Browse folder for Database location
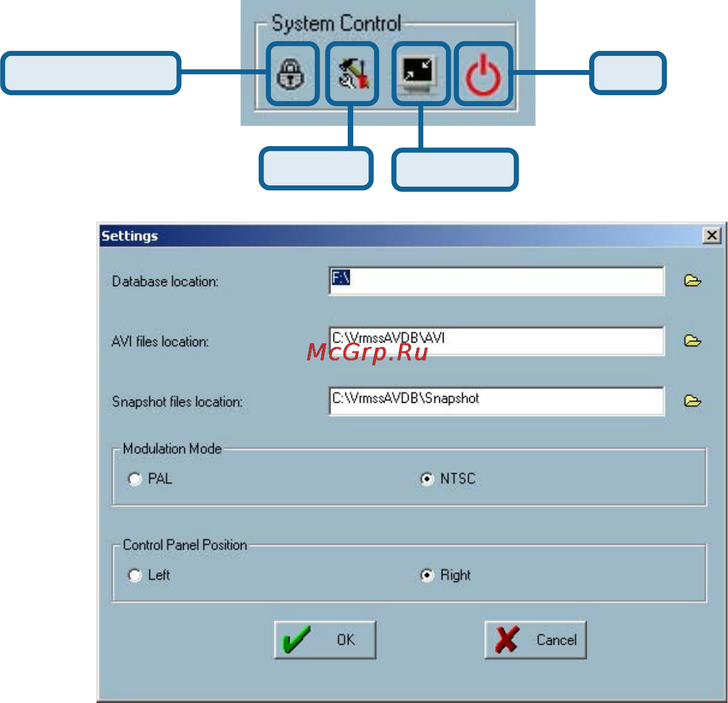Viewport: 728px width, 703px height. tap(692, 281)
